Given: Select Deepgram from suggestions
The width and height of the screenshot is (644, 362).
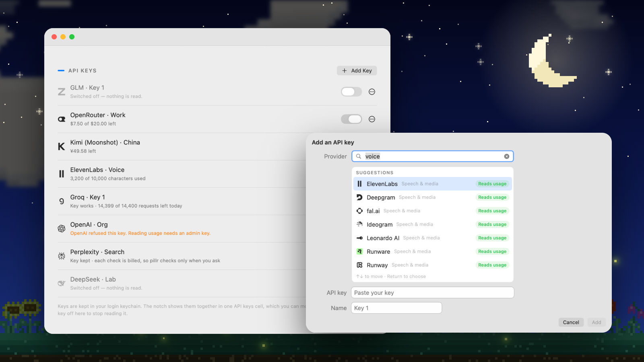Looking at the screenshot, I should coord(433,197).
